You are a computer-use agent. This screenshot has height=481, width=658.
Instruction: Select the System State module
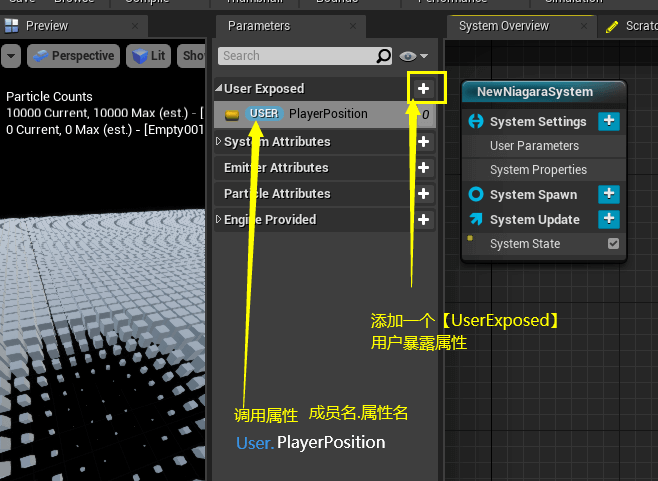tap(544, 243)
